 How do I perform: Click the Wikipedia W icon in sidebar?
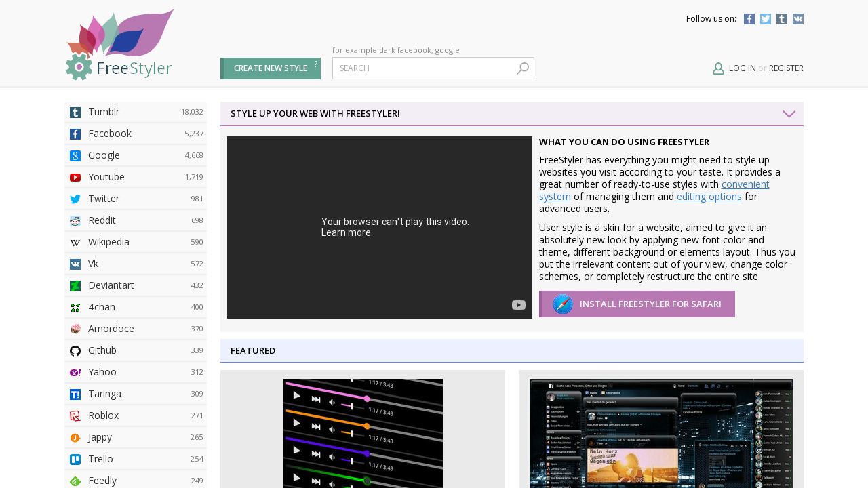[x=75, y=243]
